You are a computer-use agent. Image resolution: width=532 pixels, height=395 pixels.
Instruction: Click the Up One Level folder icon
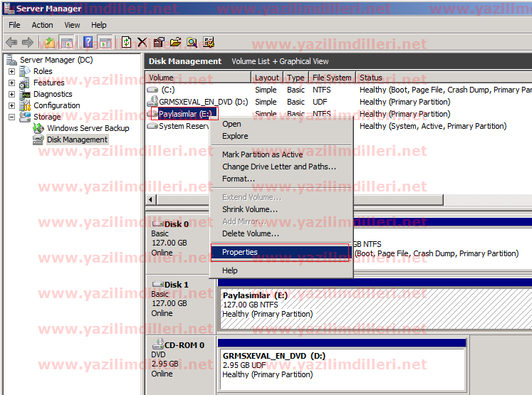(x=50, y=43)
